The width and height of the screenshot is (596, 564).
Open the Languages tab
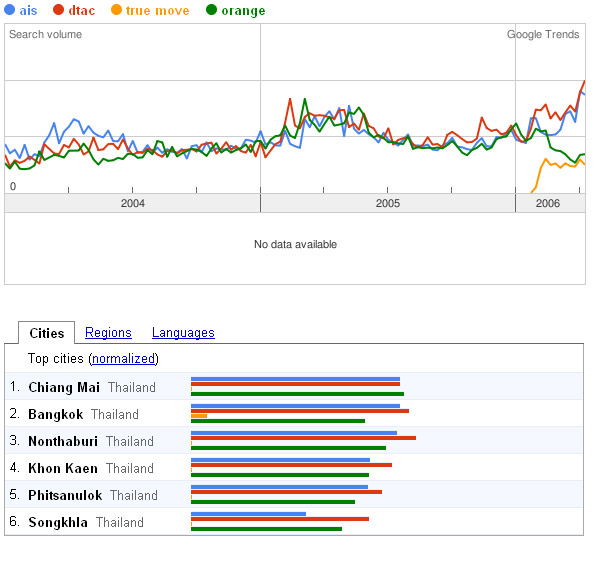(183, 333)
